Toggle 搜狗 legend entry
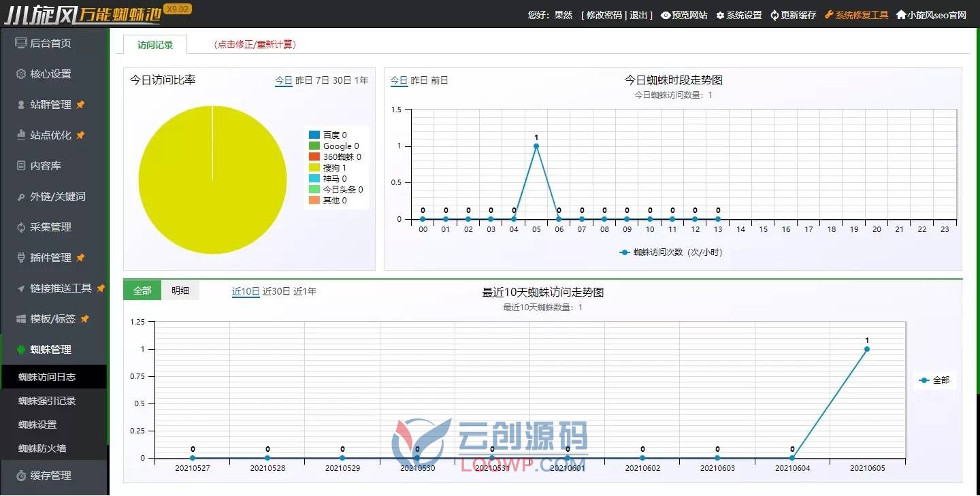 [327, 167]
